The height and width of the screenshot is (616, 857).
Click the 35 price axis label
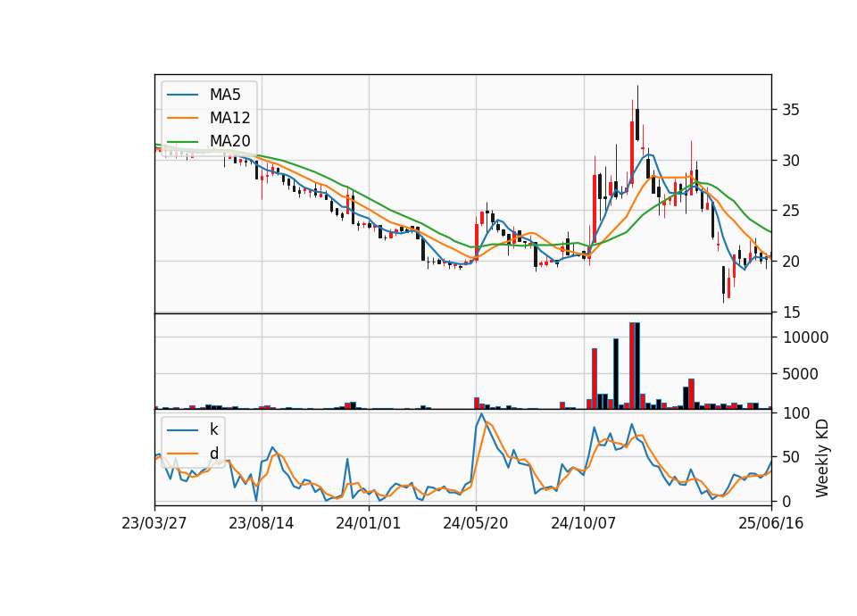(x=791, y=110)
